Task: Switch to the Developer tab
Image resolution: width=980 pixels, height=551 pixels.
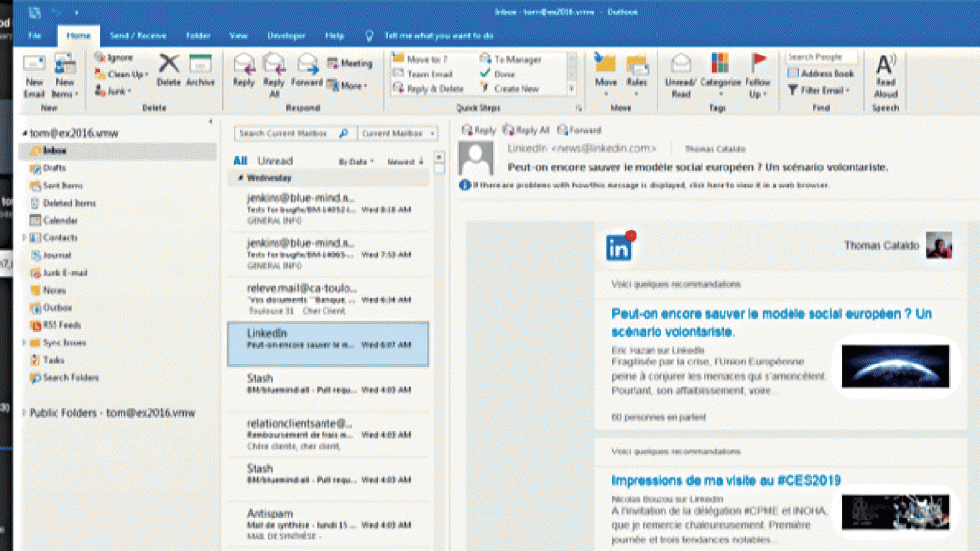Action: pyautogui.click(x=286, y=35)
